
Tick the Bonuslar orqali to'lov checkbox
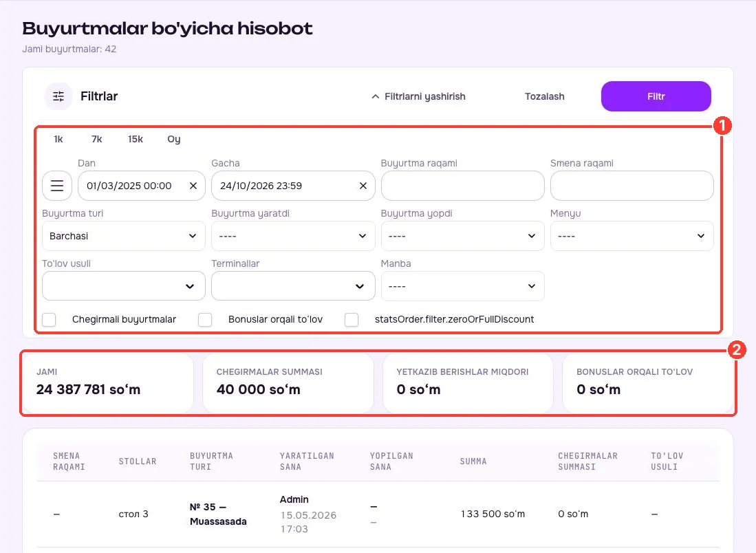pyautogui.click(x=205, y=320)
